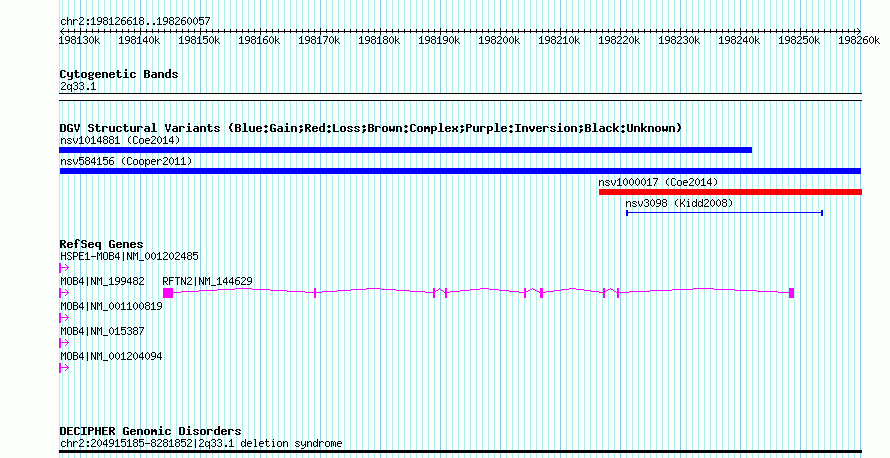Click the 198240k ruler tick label
The width and height of the screenshot is (890, 458).
coord(739,40)
